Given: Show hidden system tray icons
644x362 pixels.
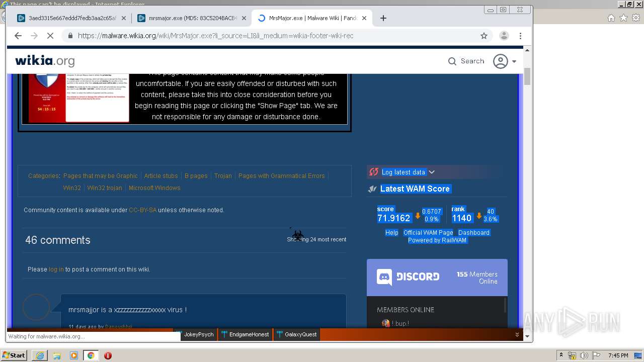Looking at the screenshot, I should click(561, 355).
